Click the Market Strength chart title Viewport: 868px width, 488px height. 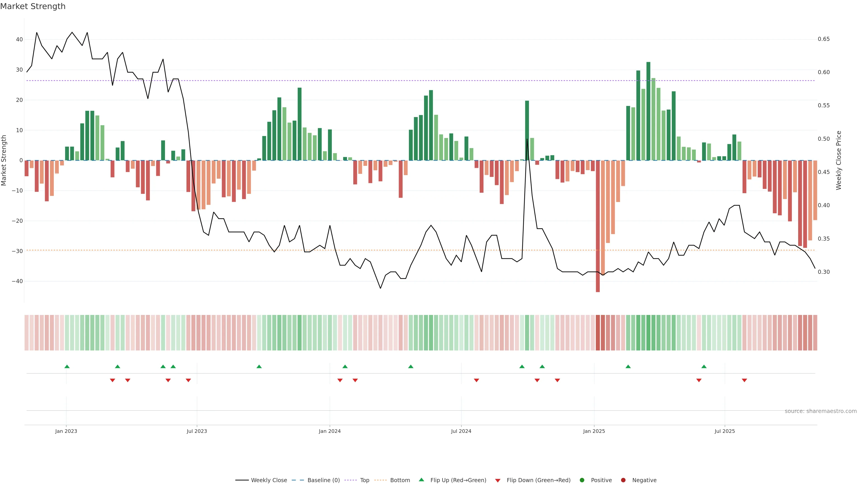point(33,6)
